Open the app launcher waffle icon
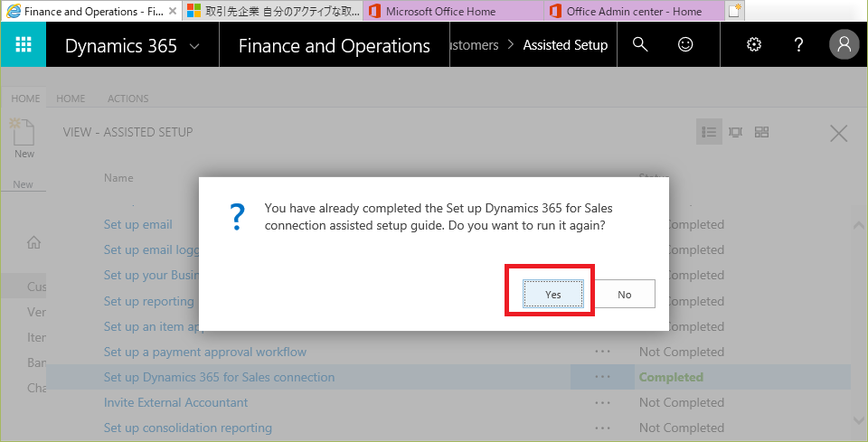This screenshot has width=868, height=442. coord(24,45)
